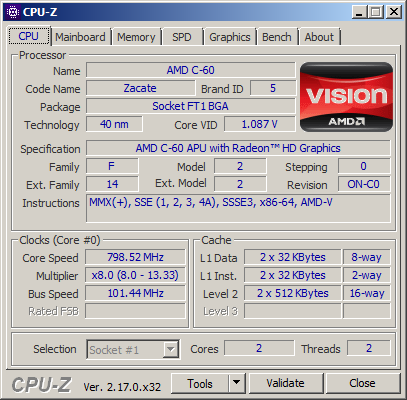The image size is (407, 400).
Task: Click the L1 Inst. 2-way value
Action: (367, 275)
